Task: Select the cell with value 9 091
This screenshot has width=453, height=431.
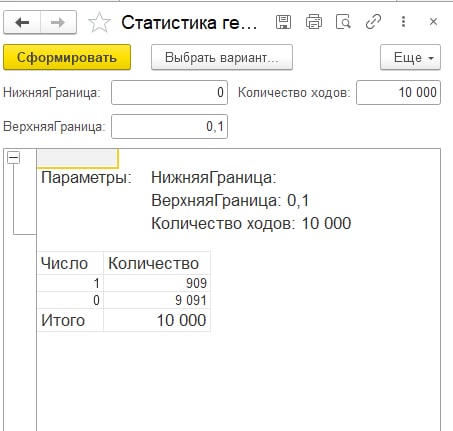Action: click(x=157, y=300)
